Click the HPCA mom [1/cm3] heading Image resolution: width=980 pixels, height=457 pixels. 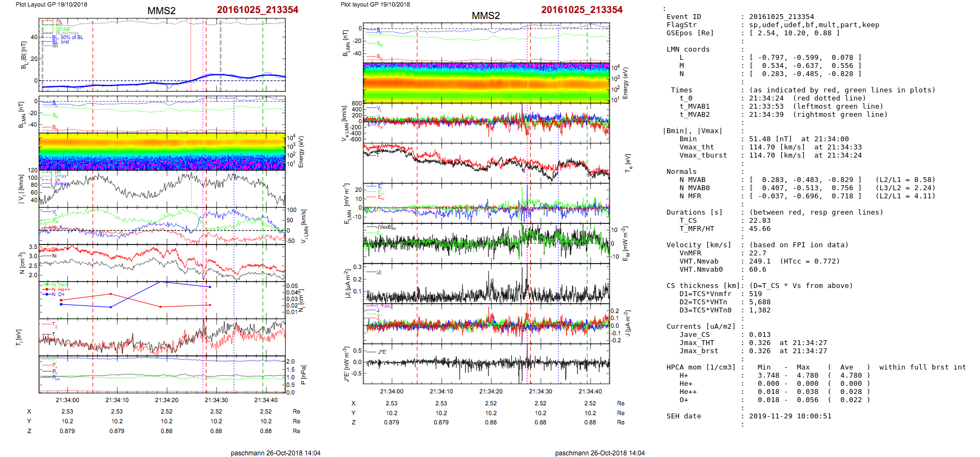[x=701, y=367]
